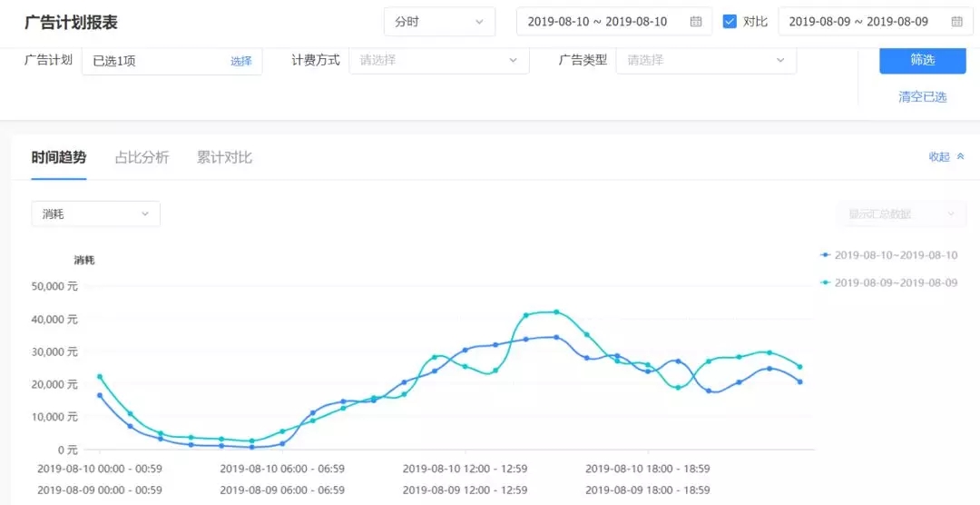The image size is (980, 505).
Task: Click the 50,000 元 y-axis label
Action: point(54,286)
